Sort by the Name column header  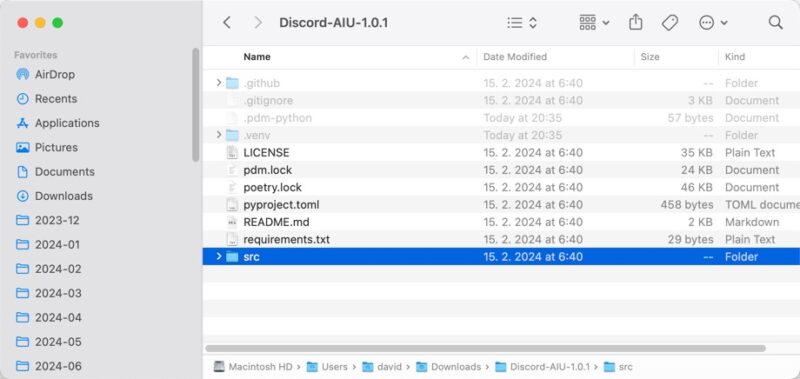[x=257, y=57]
